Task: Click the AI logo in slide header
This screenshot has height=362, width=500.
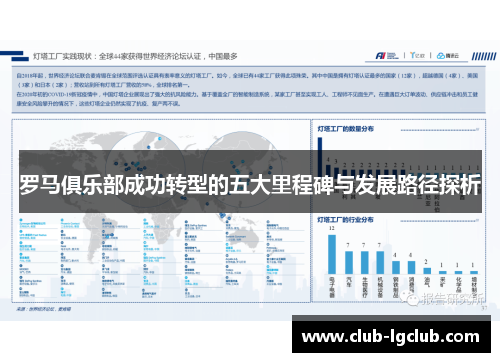Action: [x=387, y=56]
